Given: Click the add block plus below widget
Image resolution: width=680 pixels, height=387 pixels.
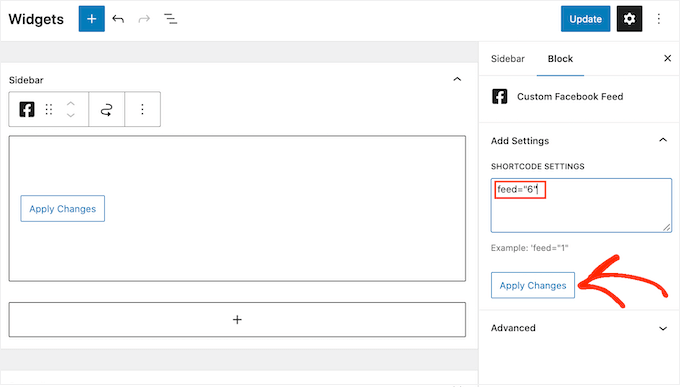Looking at the screenshot, I should click(x=237, y=320).
